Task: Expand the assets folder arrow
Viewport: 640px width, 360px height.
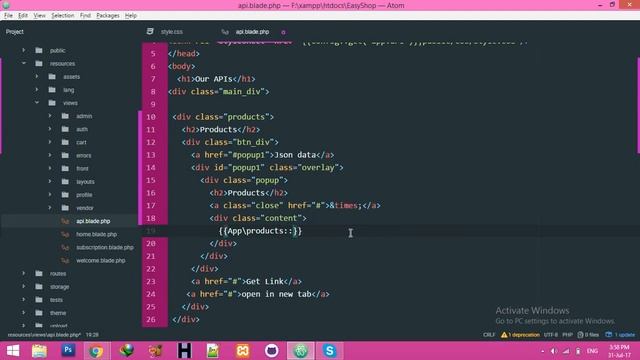Action: pos(37,76)
